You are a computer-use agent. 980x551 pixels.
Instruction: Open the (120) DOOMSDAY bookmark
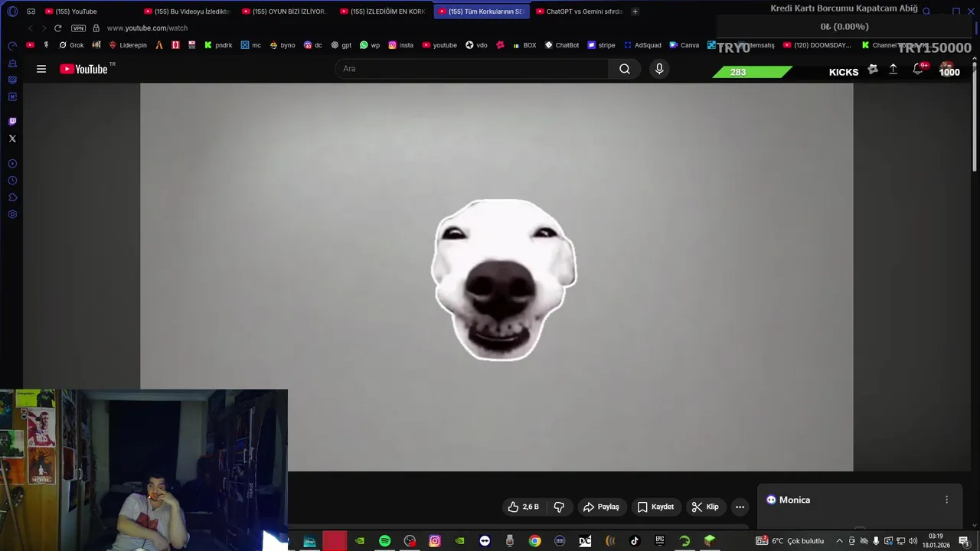[817, 45]
